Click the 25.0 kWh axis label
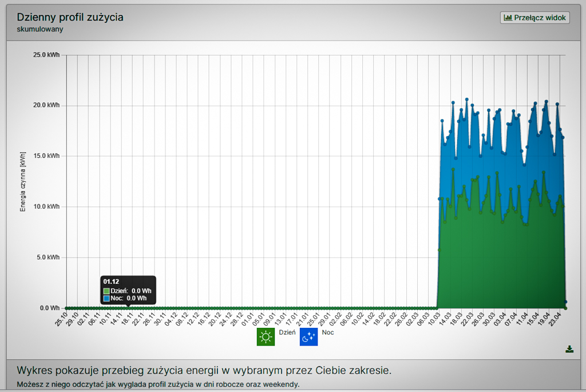The width and height of the screenshot is (586, 392). click(46, 55)
